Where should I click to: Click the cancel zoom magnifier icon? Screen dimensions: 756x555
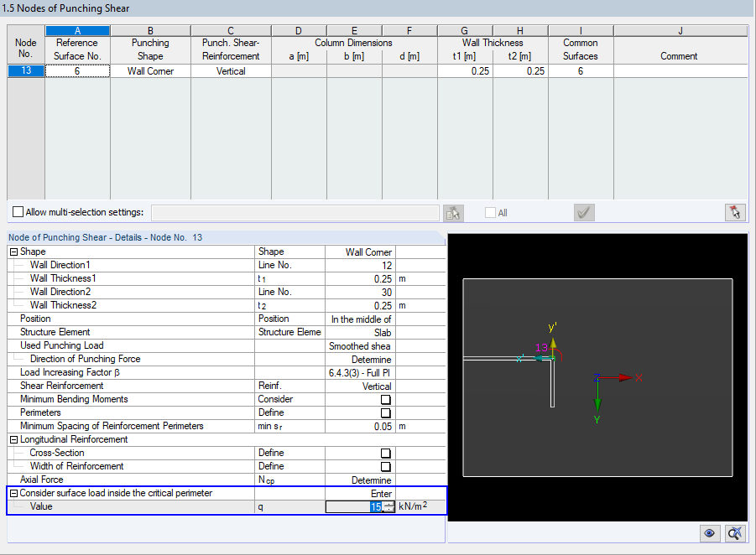(x=735, y=533)
